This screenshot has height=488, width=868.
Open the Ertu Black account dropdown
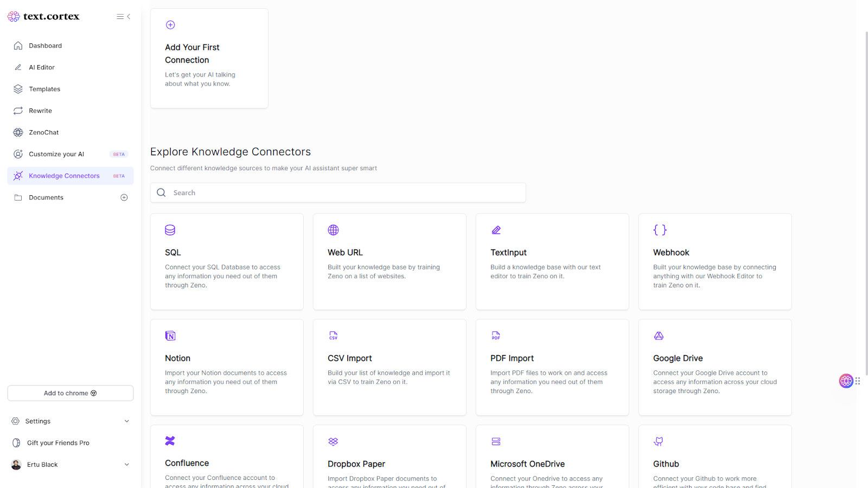tap(127, 465)
